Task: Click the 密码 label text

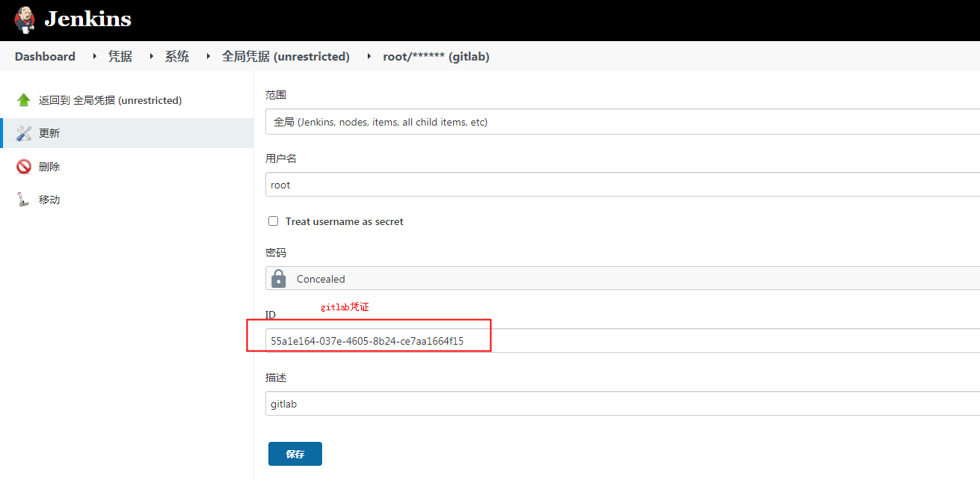Action: 276,253
